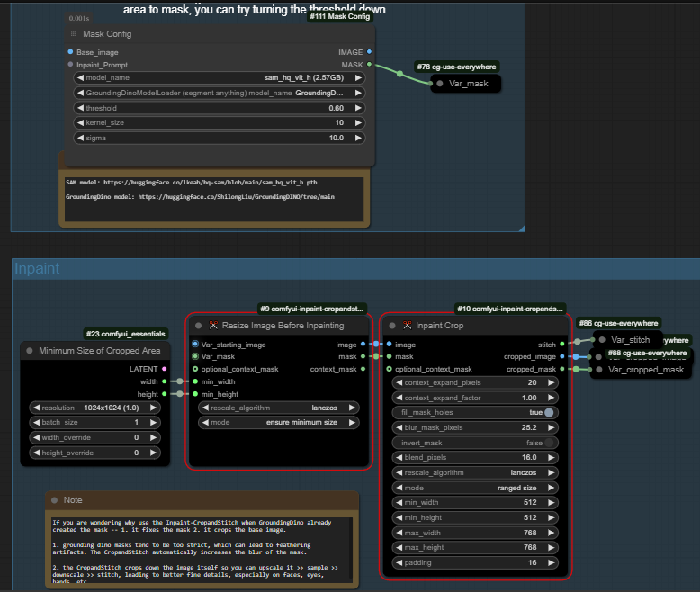
Task: Click the #10 comfyui-inpaint-cropandstitch badge
Action: point(510,309)
